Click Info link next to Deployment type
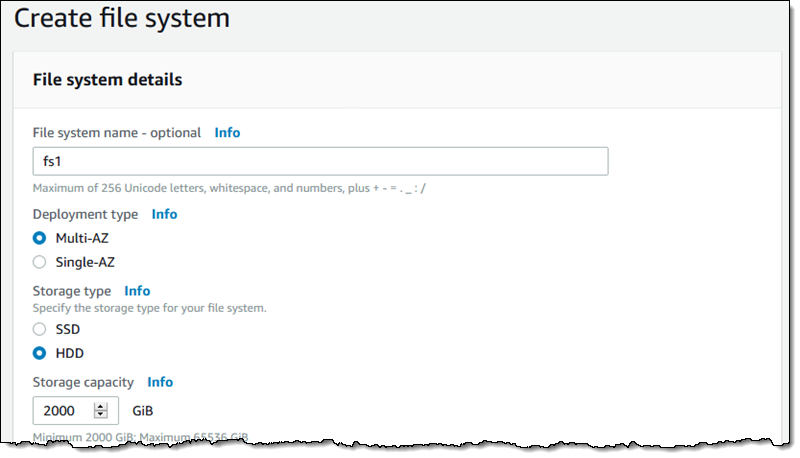 click(x=164, y=214)
